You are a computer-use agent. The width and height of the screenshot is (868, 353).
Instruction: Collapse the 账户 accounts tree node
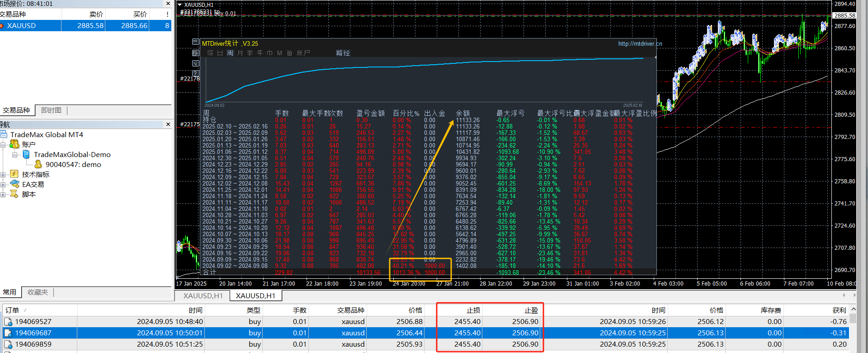3,144
